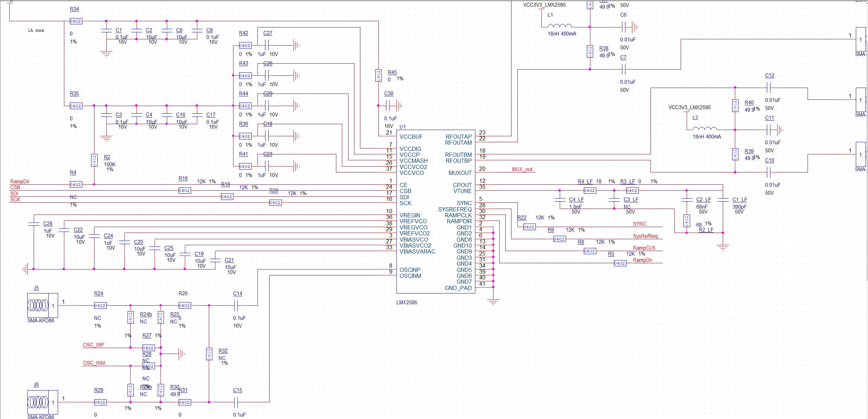
Task: Click the RFOUTAP pin name on U1
Action: 458,137
